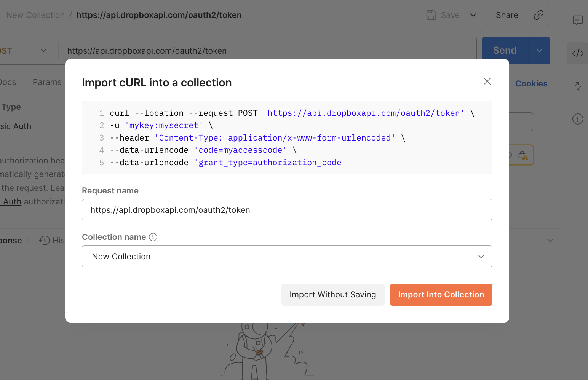Click the Collection name info icon

coord(153,237)
